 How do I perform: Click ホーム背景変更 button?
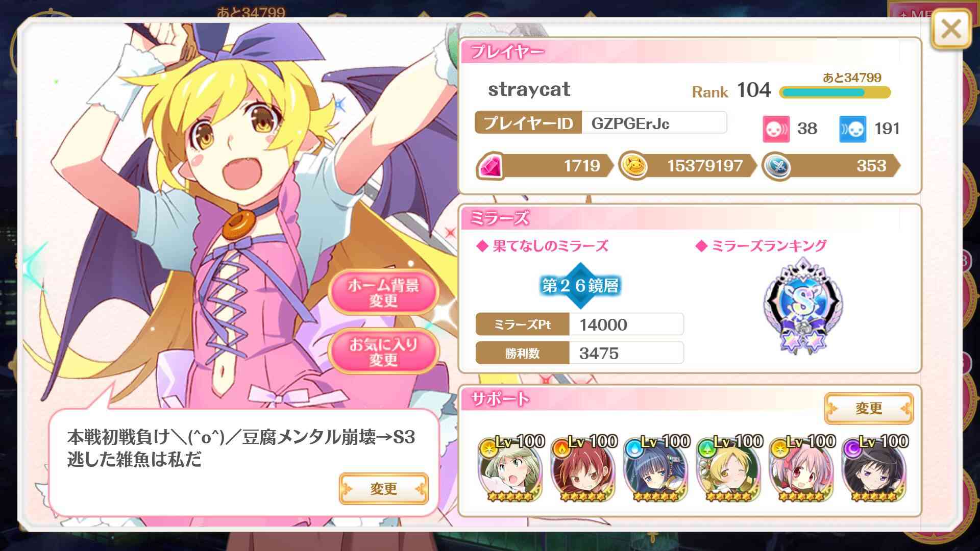[383, 292]
